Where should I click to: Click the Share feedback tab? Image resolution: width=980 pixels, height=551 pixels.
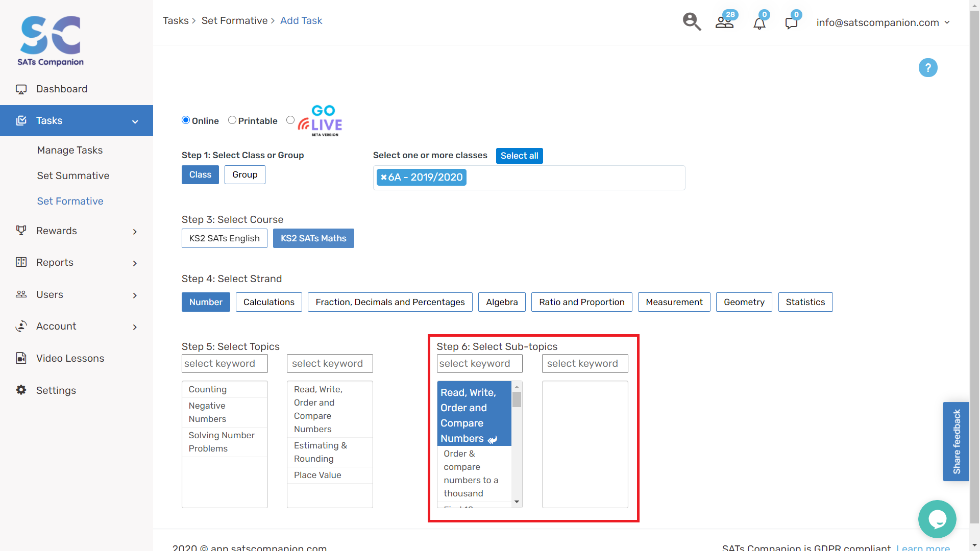point(956,441)
